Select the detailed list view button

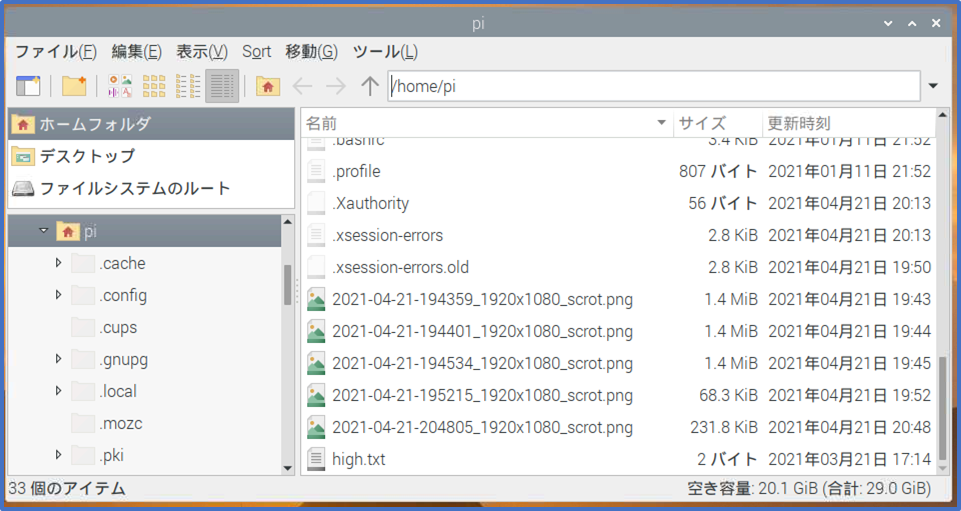tap(222, 86)
